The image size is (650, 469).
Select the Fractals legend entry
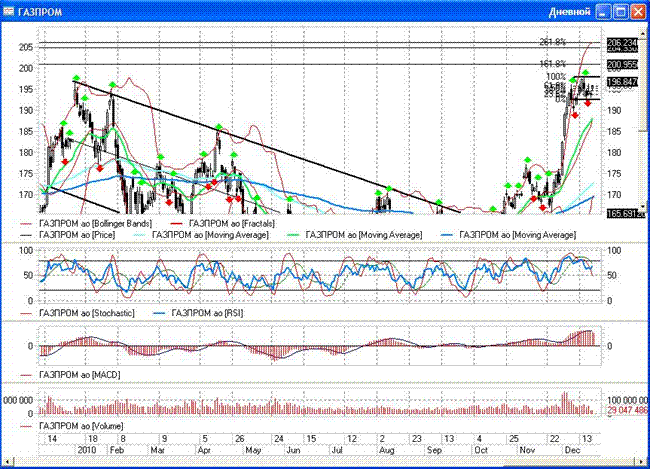223,224
